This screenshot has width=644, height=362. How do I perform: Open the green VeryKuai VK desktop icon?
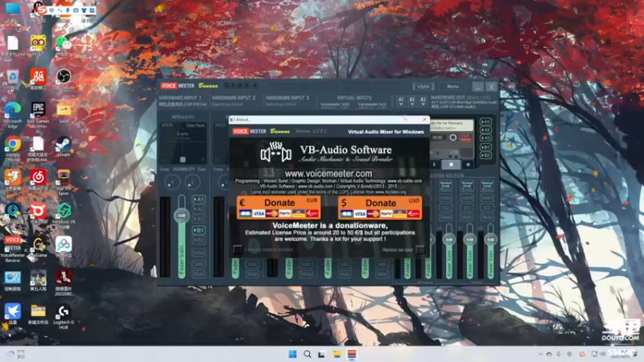(x=64, y=216)
